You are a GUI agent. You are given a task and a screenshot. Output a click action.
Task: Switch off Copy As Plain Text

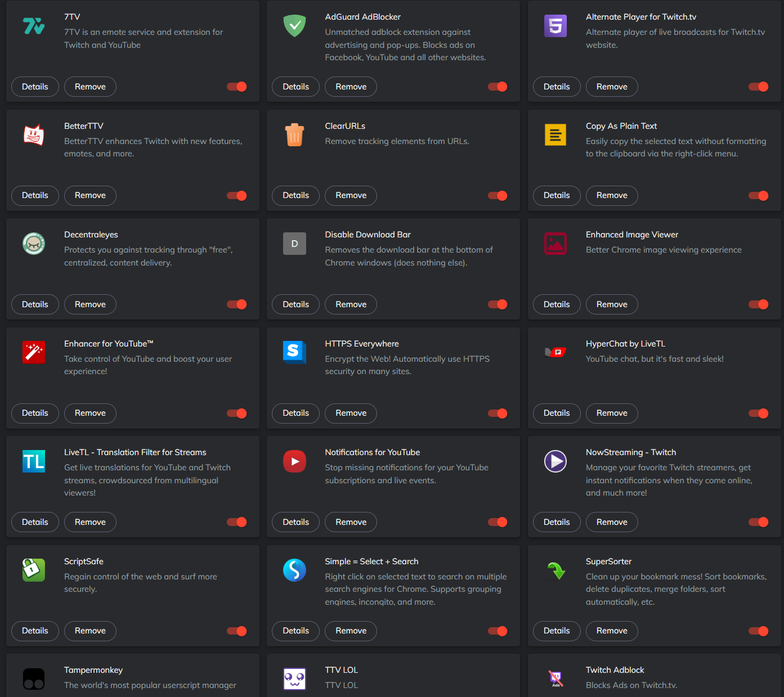point(759,196)
